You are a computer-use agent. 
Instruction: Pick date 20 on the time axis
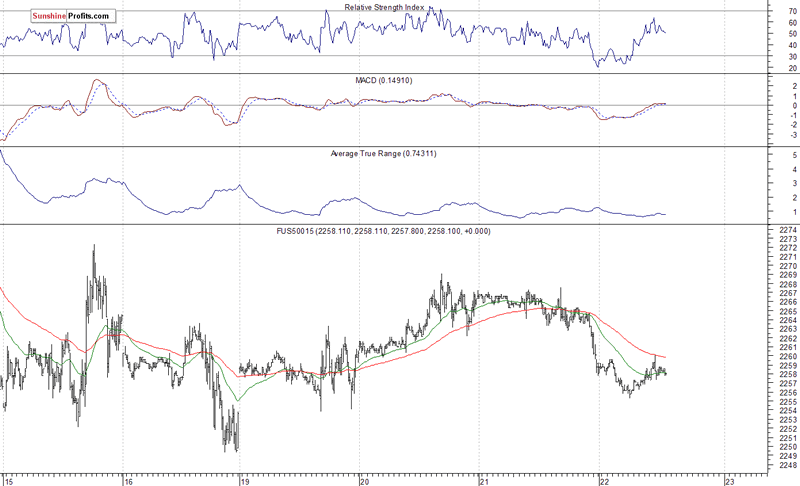[x=364, y=480]
